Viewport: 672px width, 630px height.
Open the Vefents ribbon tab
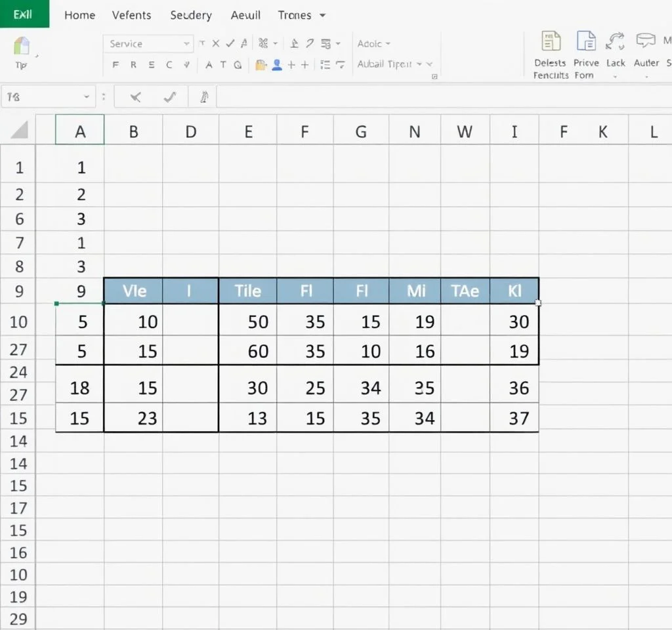[131, 15]
